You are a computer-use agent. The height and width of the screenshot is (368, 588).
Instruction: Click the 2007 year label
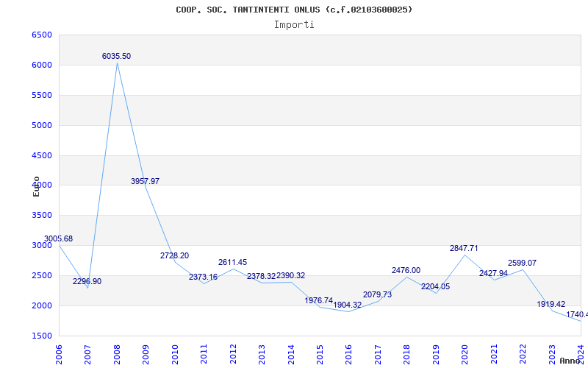coord(87,354)
